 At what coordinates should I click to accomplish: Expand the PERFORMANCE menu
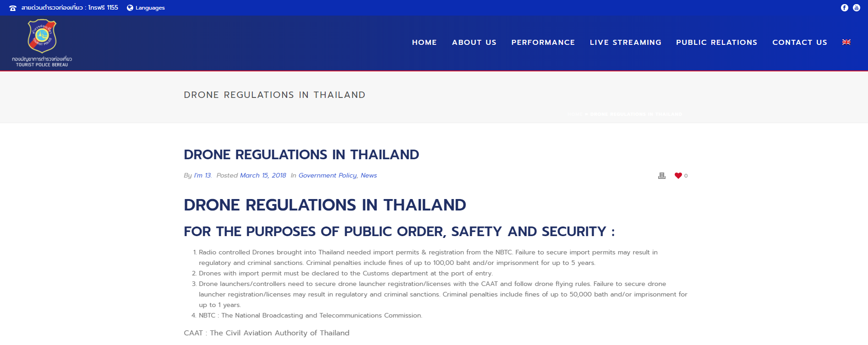(x=543, y=42)
